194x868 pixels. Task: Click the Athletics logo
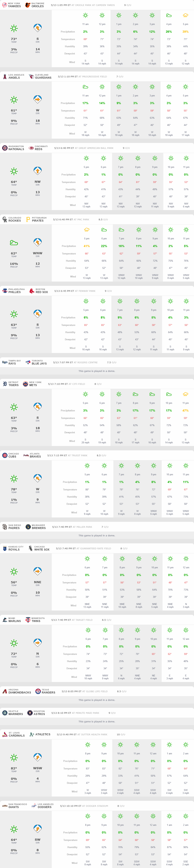tap(32, 734)
